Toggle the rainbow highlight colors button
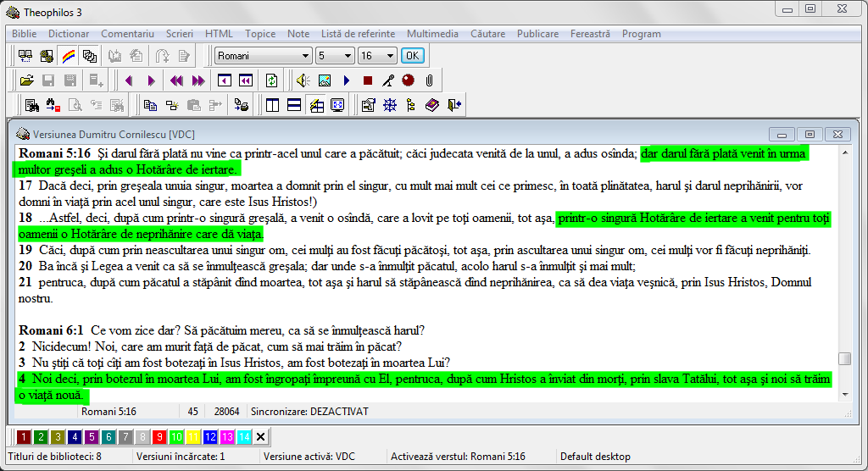The image size is (868, 471). (x=68, y=56)
